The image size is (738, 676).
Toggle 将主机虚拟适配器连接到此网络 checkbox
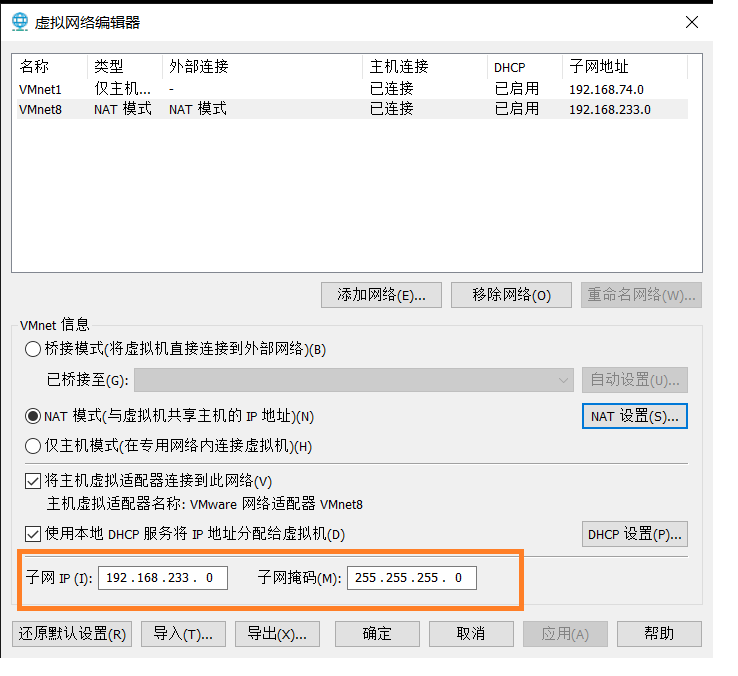[32, 481]
